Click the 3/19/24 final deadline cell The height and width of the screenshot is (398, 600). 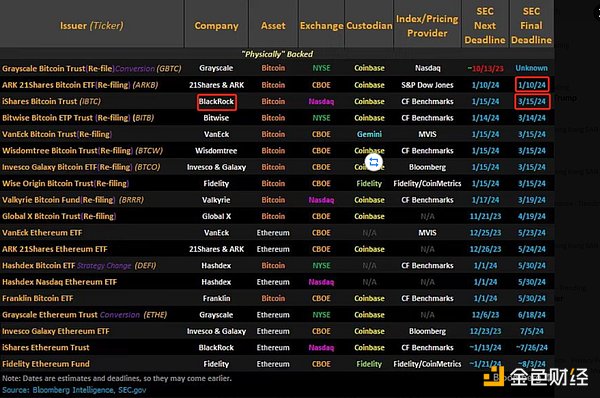click(x=532, y=200)
